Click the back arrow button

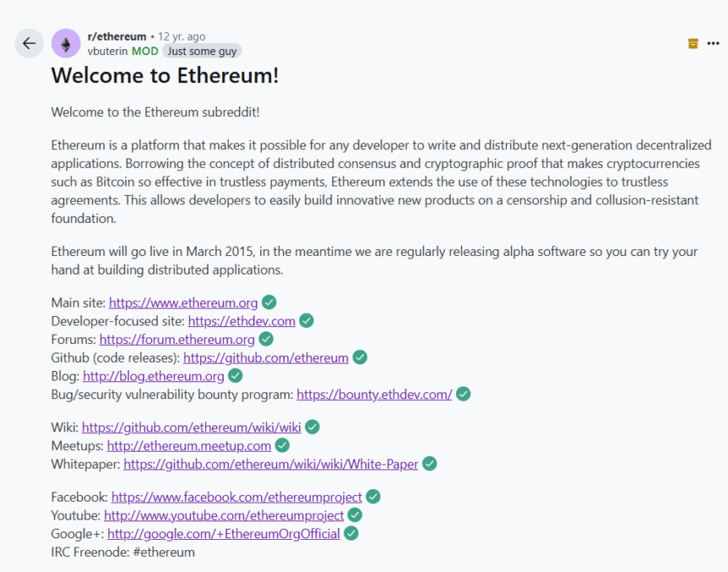pos(30,43)
